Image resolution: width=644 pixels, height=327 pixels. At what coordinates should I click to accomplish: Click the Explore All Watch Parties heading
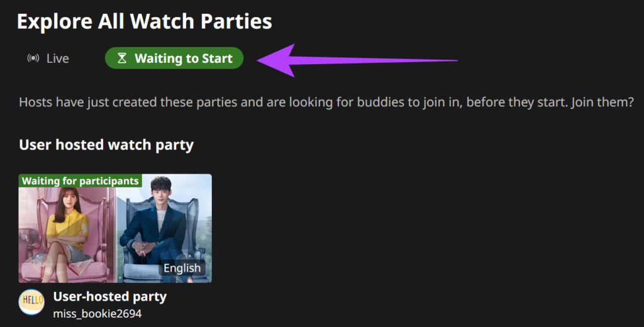(144, 21)
